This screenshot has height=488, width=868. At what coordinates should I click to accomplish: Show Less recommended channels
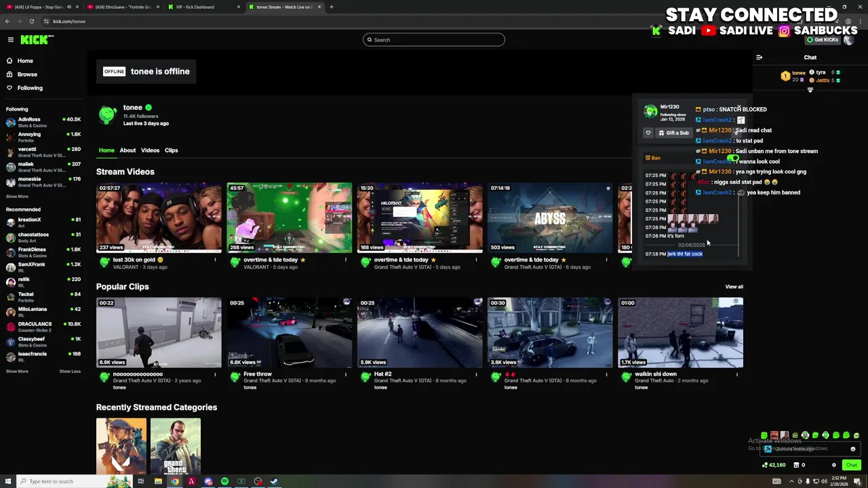click(x=70, y=371)
